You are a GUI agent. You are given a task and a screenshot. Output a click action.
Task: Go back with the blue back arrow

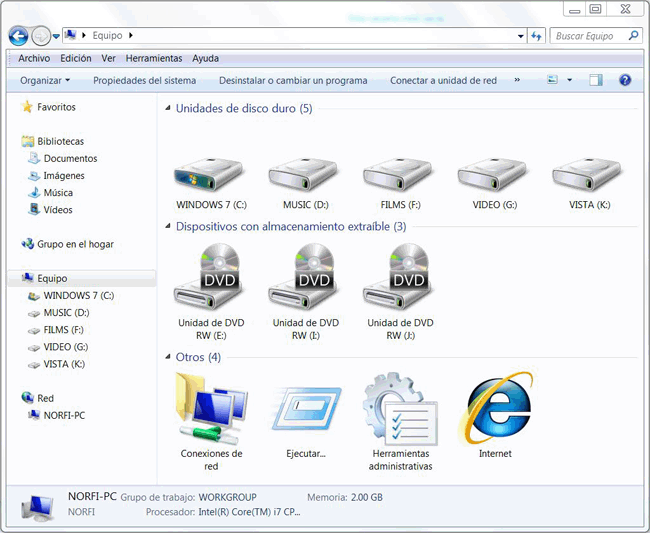[x=18, y=36]
